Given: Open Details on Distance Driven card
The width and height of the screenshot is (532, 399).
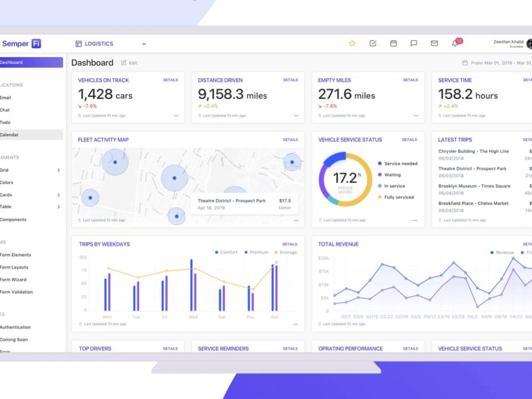Looking at the screenshot, I should (290, 80).
